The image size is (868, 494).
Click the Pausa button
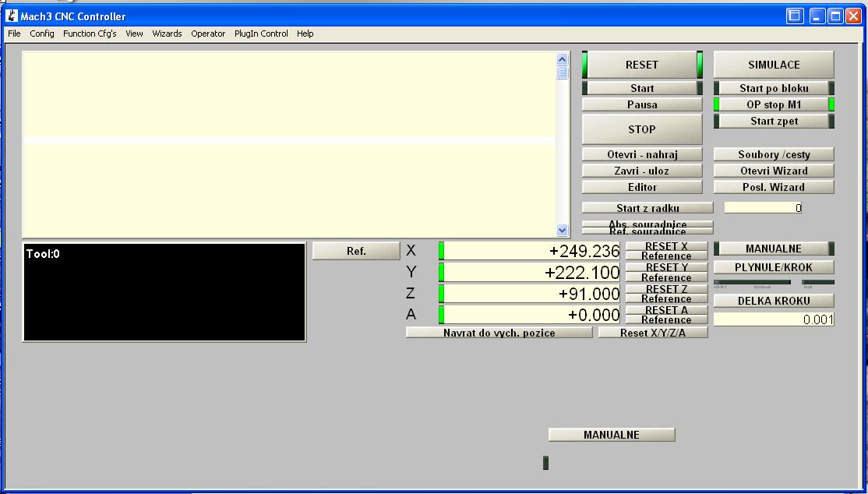[x=642, y=104]
